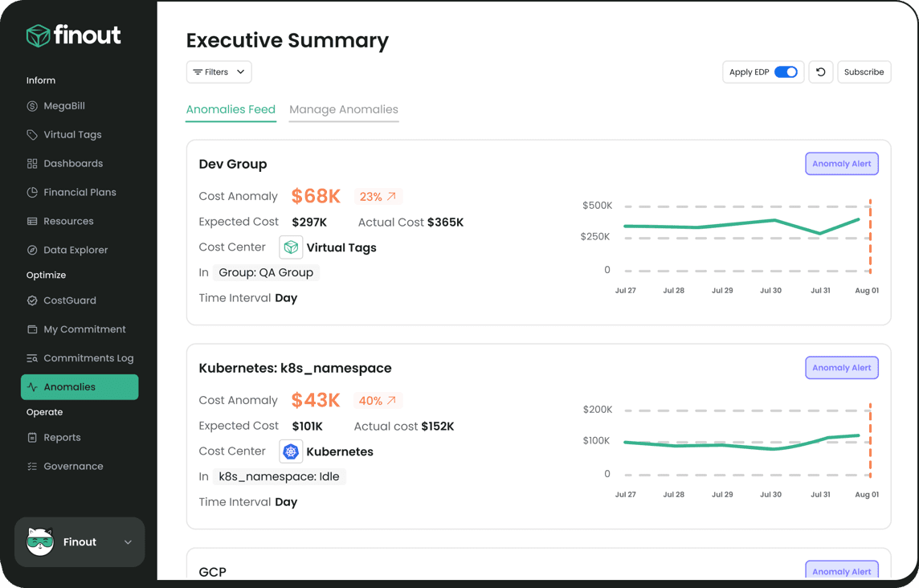
Task: Select Virtual Tags in the sidebar
Action: (71, 134)
